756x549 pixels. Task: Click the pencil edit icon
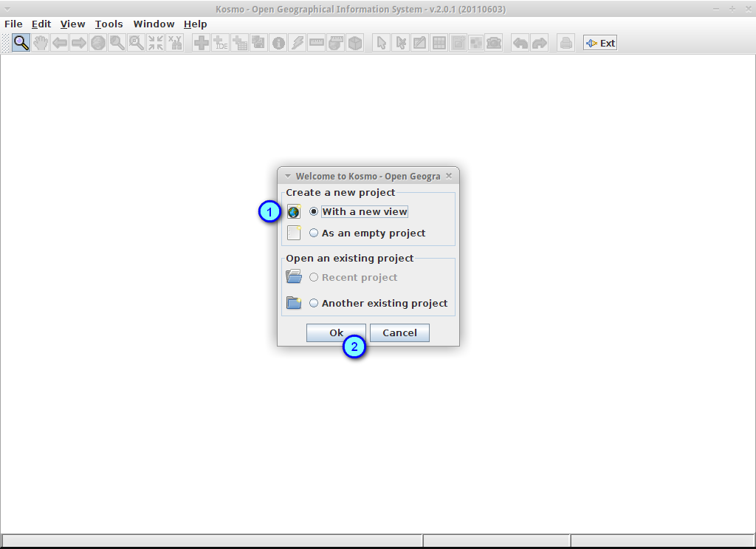(420, 43)
